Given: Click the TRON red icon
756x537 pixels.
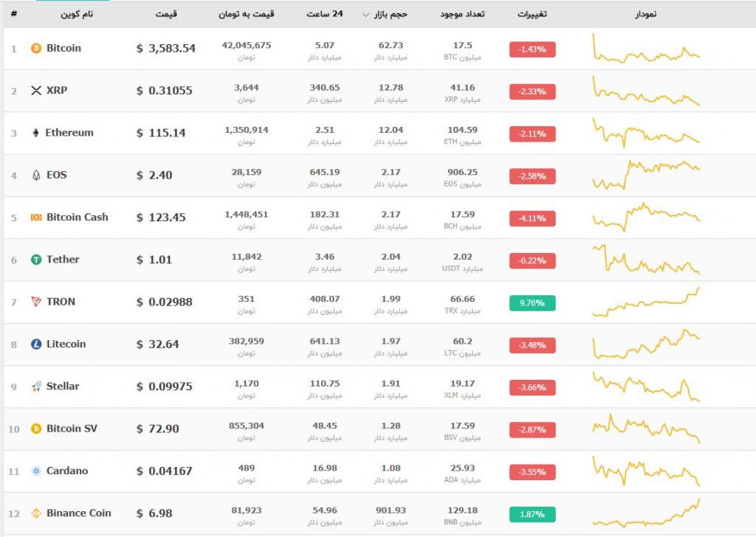Looking at the screenshot, I should click(36, 302).
